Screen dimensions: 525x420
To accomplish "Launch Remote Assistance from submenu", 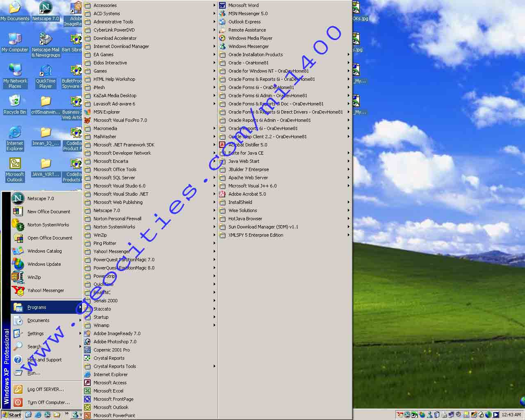I will pos(285,30).
